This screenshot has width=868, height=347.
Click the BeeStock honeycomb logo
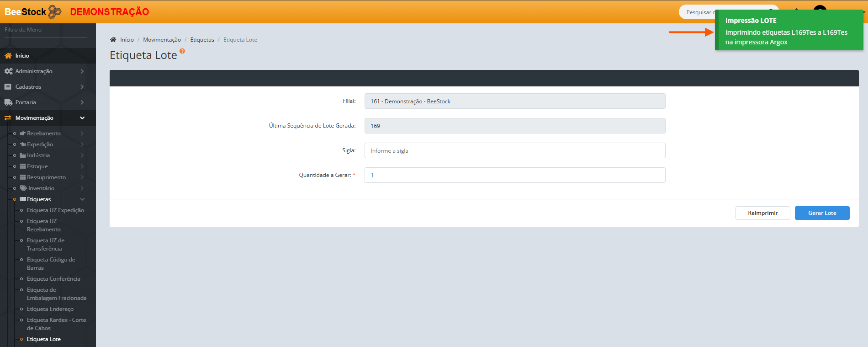pos(54,12)
